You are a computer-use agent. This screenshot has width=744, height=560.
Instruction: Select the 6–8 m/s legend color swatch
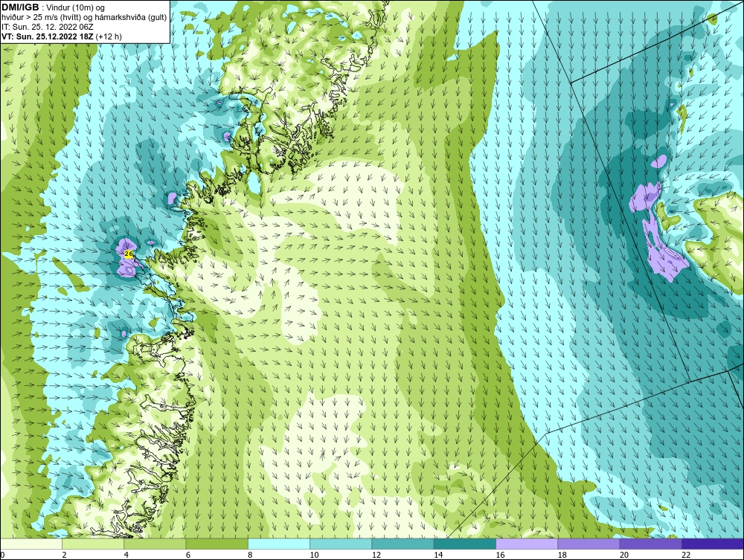217,544
